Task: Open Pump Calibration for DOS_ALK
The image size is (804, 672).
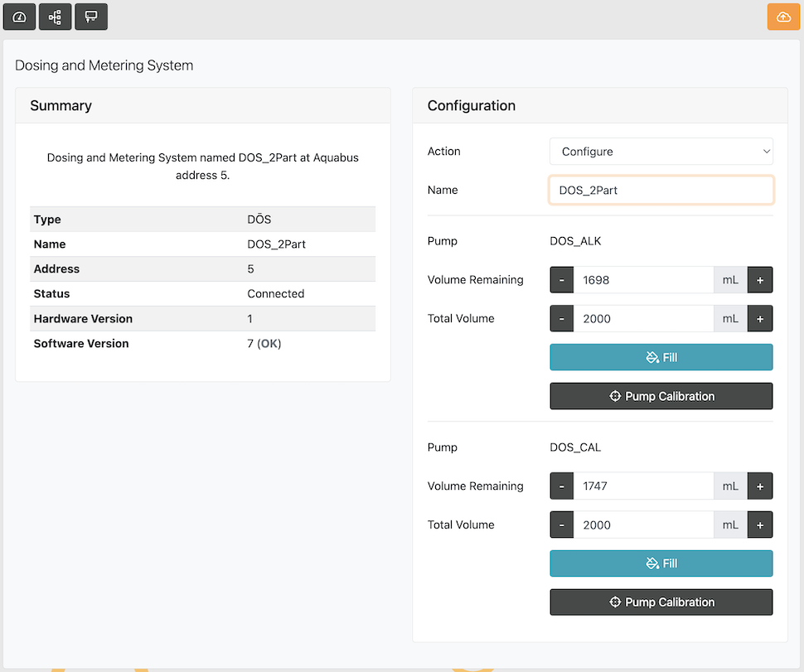Action: pyautogui.click(x=661, y=396)
